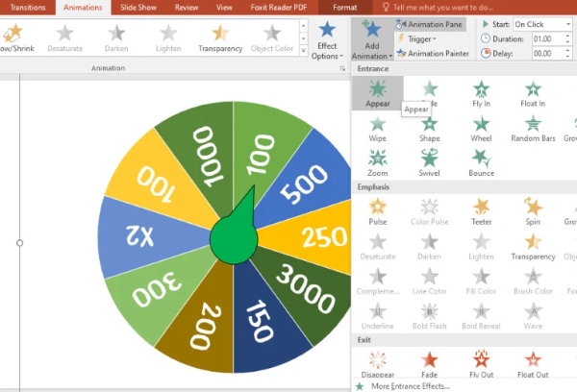The height and width of the screenshot is (392, 577).
Task: Toggle the Animation Pane button
Action: [430, 24]
